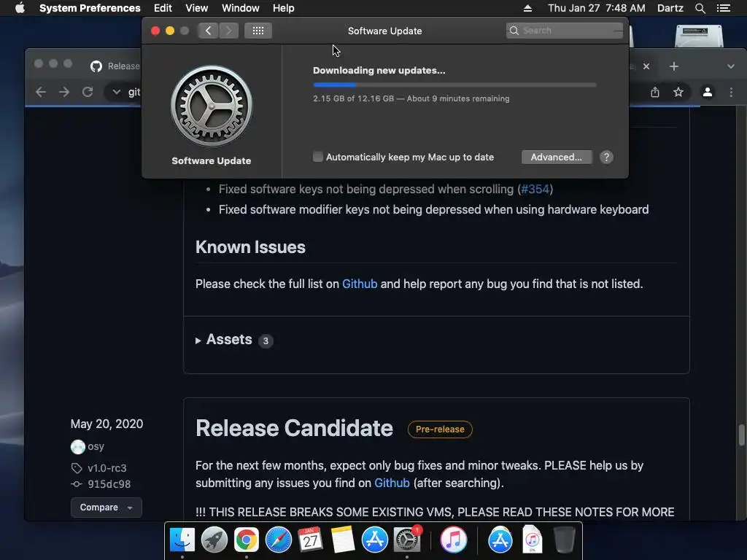This screenshot has width=747, height=560.
Task: Enable Automatically keep my Mac up to date
Action: 318,157
